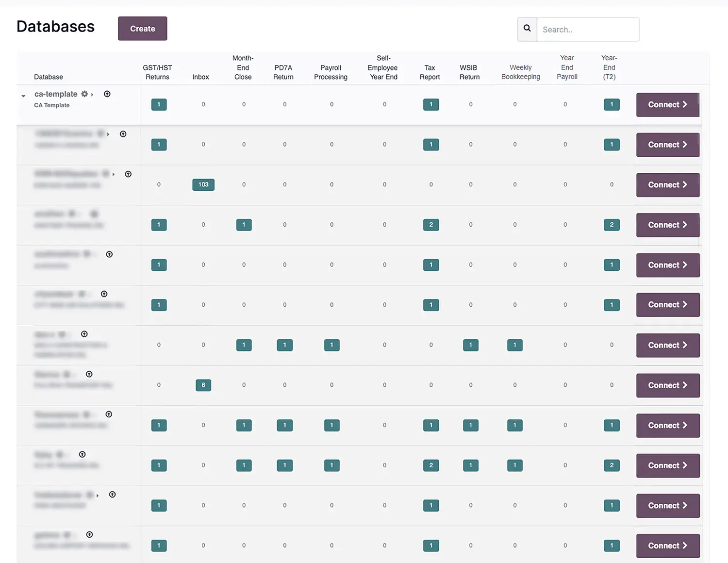Click inside the search input field
The height and width of the screenshot is (563, 728).
tap(587, 29)
